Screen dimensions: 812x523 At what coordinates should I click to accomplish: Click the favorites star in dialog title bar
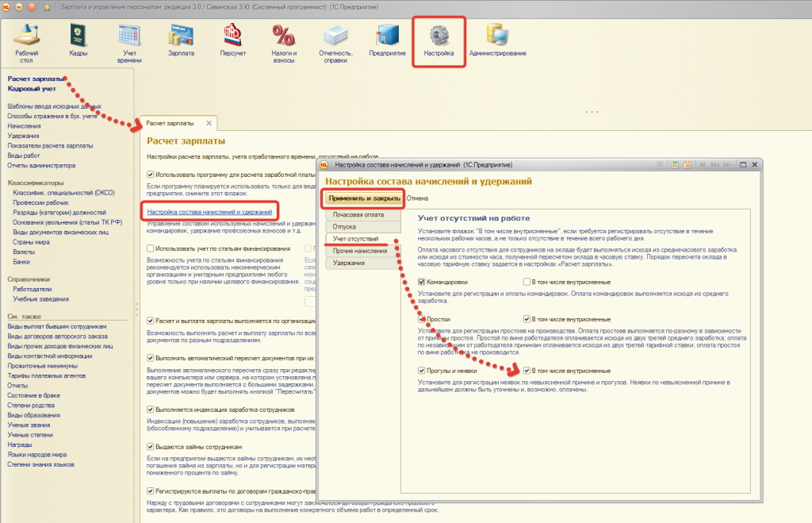660,165
